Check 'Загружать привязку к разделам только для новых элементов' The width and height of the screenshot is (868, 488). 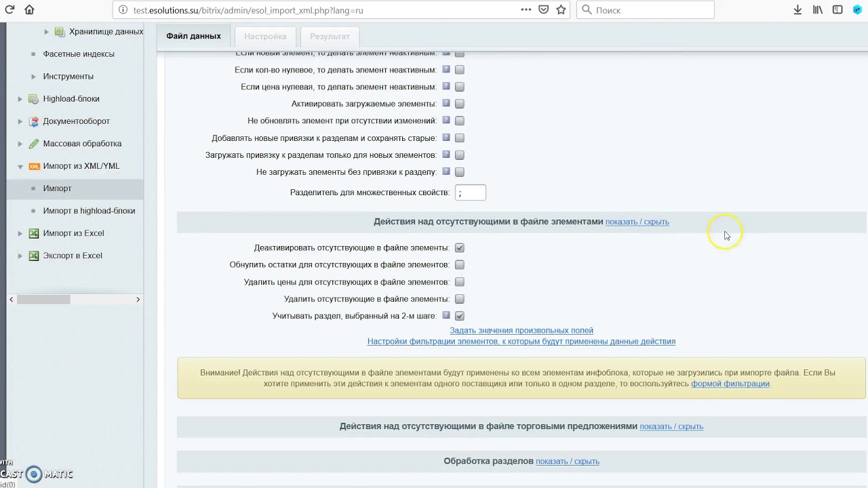point(460,155)
